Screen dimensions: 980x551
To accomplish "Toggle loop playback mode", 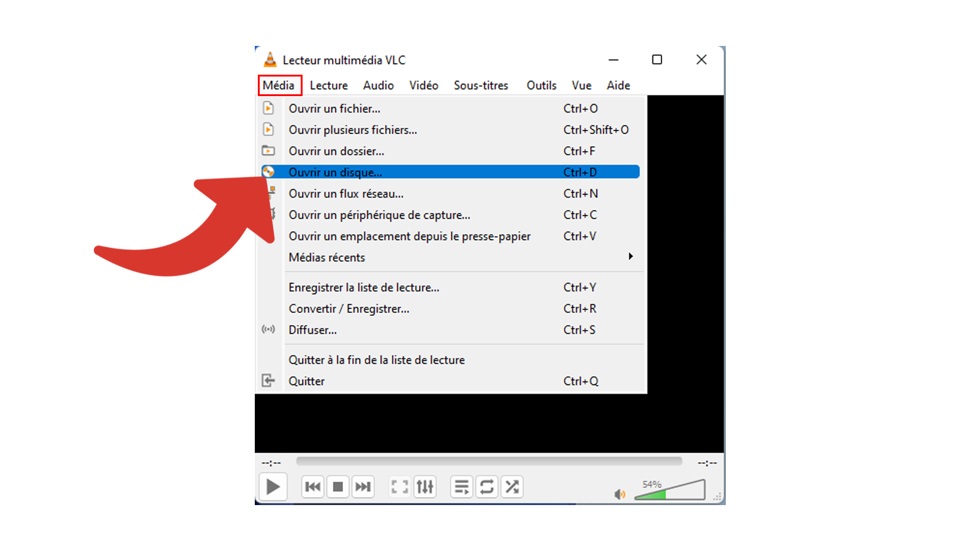I will 486,487.
